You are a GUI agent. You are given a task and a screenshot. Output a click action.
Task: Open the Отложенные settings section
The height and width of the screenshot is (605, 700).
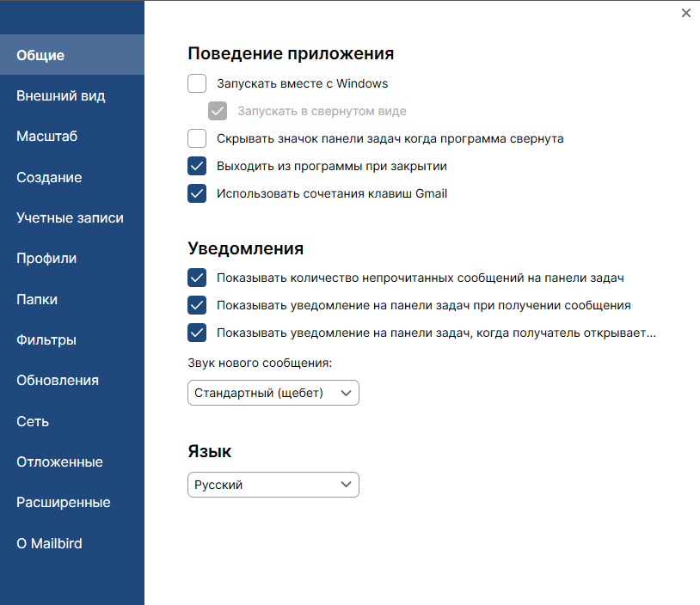point(58,461)
